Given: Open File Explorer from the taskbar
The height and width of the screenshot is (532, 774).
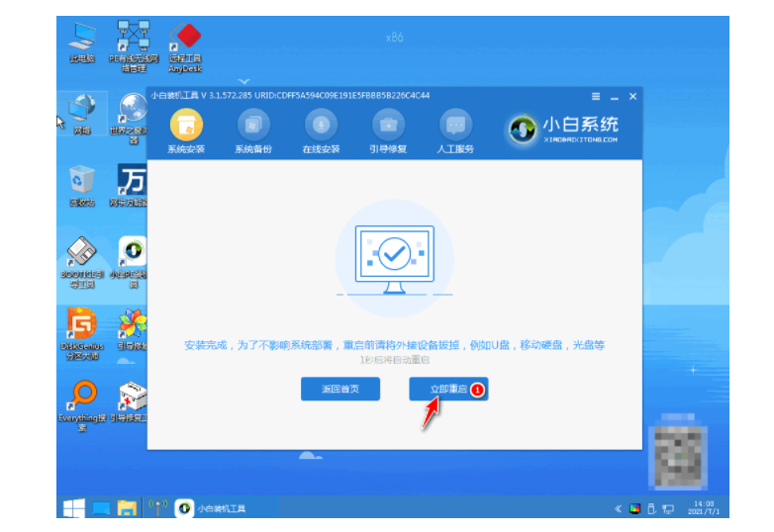Looking at the screenshot, I should (x=127, y=508).
